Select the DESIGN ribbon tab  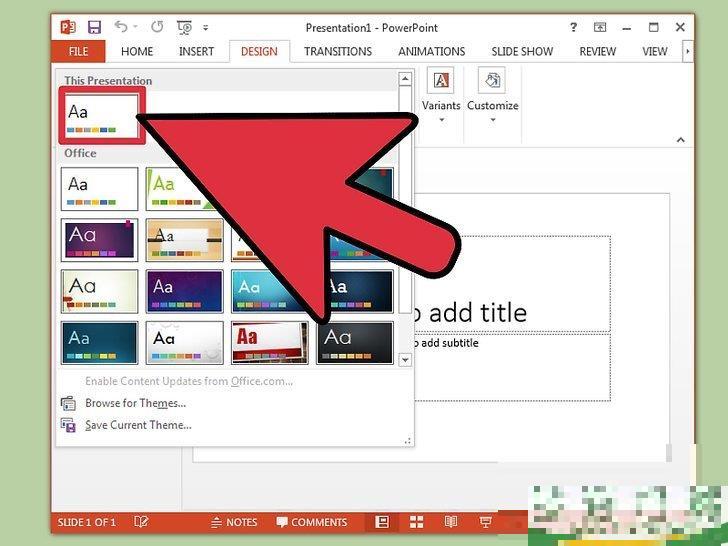pyautogui.click(x=259, y=51)
